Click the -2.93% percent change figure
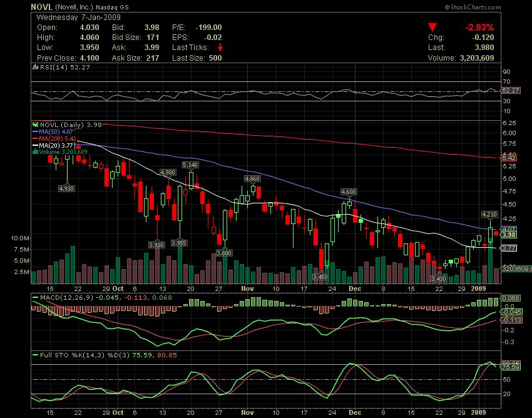 pos(480,27)
